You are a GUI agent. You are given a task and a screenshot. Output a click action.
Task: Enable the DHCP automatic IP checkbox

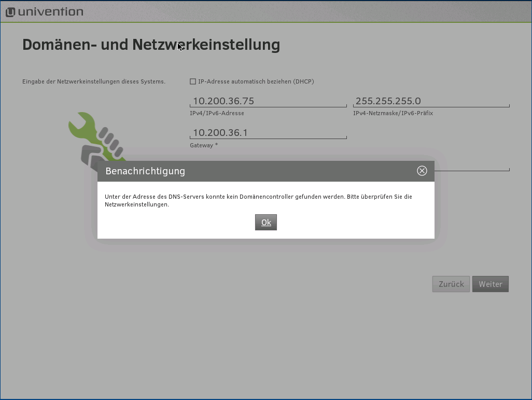[x=193, y=81]
